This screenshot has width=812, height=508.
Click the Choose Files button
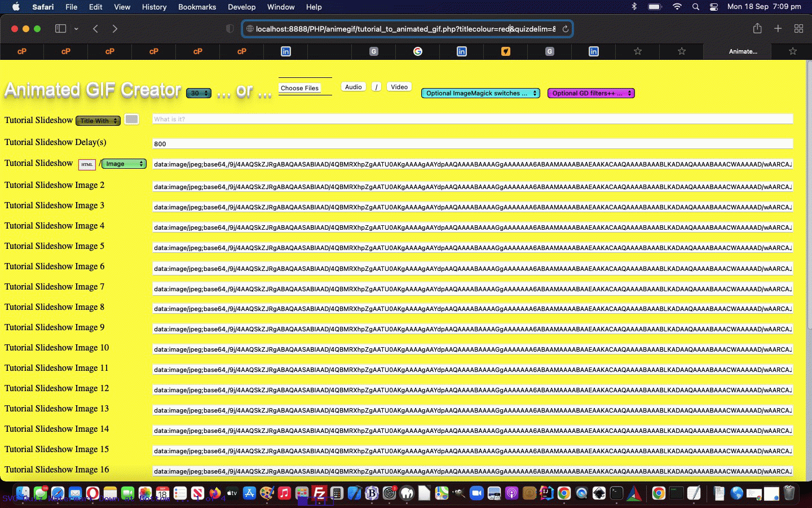pyautogui.click(x=299, y=88)
